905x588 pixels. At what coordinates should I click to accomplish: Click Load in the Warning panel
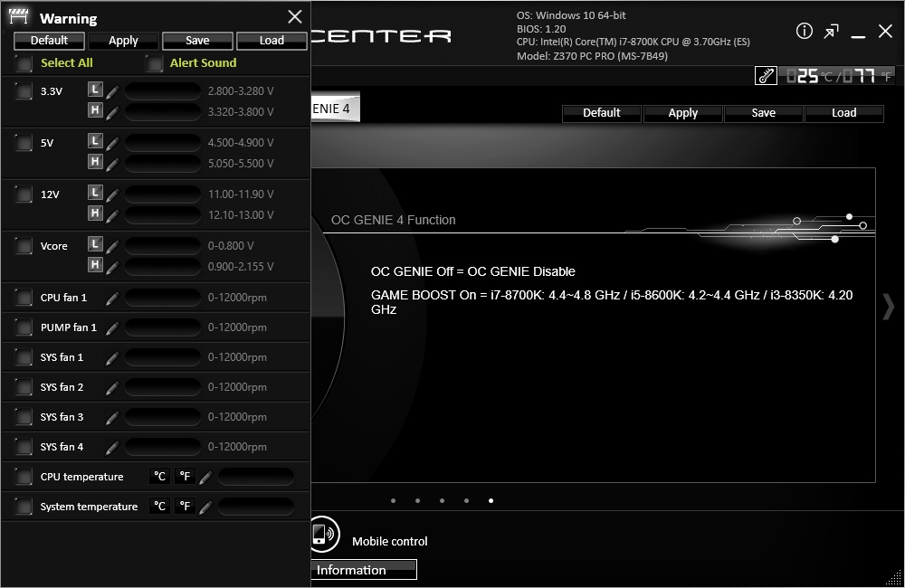271,41
